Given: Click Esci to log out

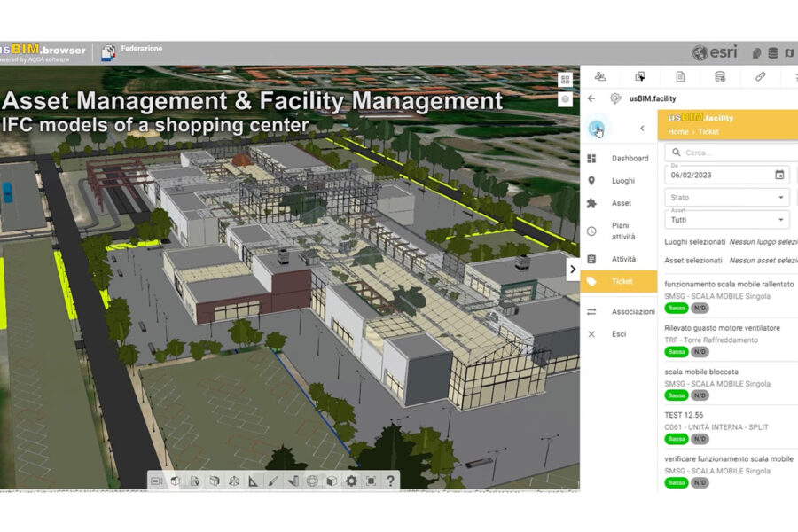Looking at the screenshot, I should pyautogui.click(x=619, y=334).
